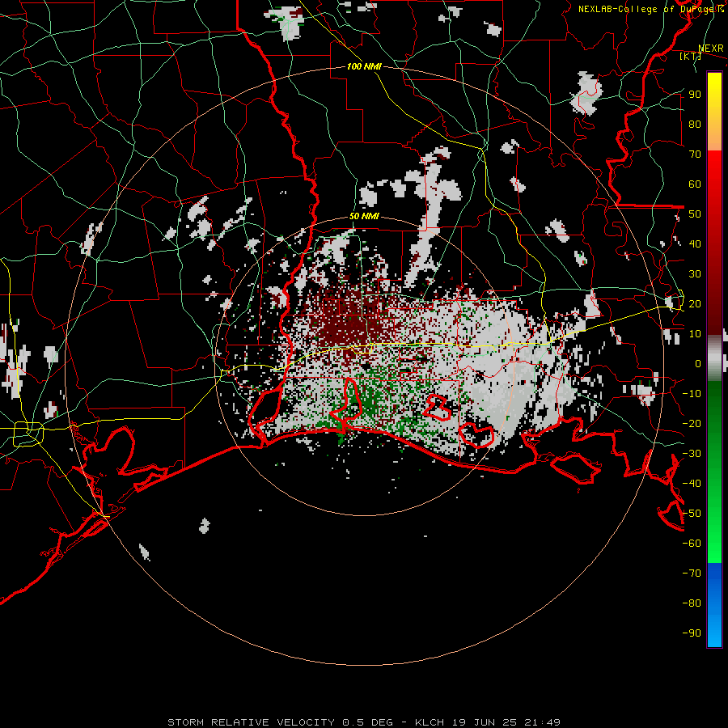Click the "40" positive value on velocity scale

coord(695,243)
